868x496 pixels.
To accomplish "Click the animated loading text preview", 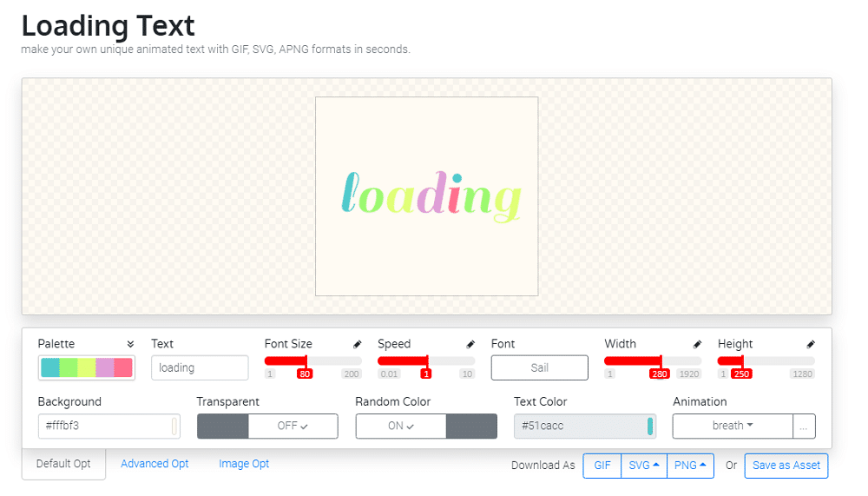I will click(x=431, y=195).
